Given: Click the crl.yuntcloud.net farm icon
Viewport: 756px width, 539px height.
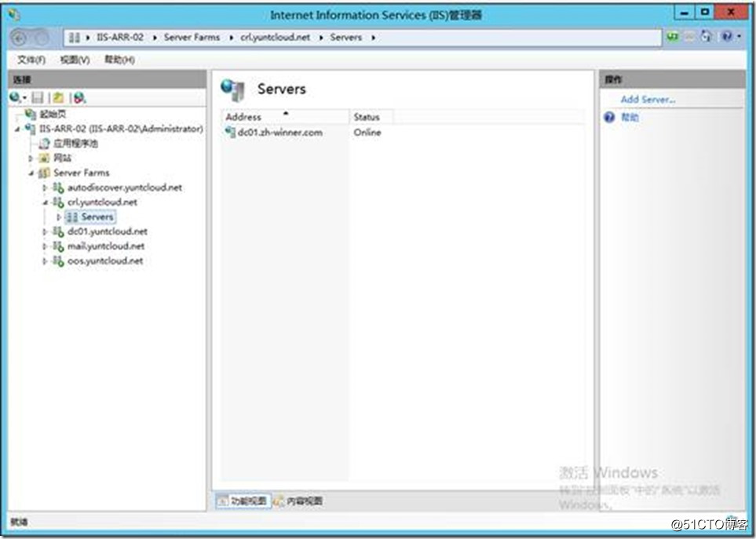Looking at the screenshot, I should coord(58,202).
